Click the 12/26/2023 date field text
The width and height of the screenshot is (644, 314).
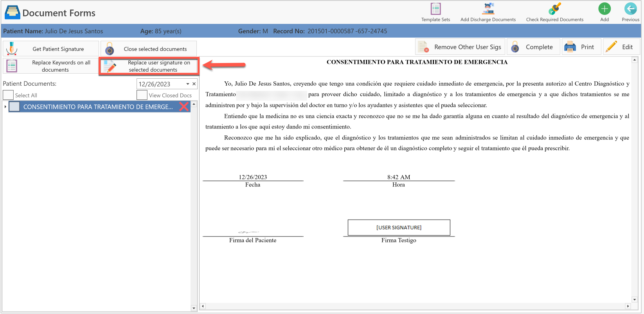155,84
